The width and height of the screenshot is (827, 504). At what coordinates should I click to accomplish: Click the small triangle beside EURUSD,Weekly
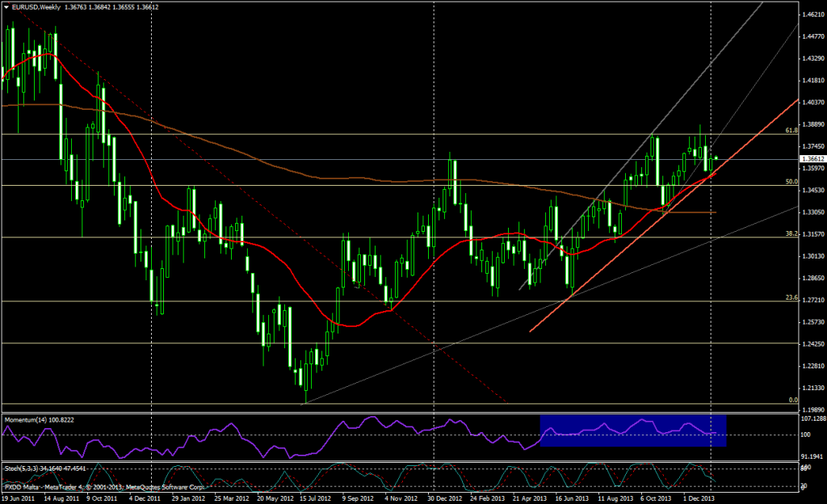click(x=6, y=8)
